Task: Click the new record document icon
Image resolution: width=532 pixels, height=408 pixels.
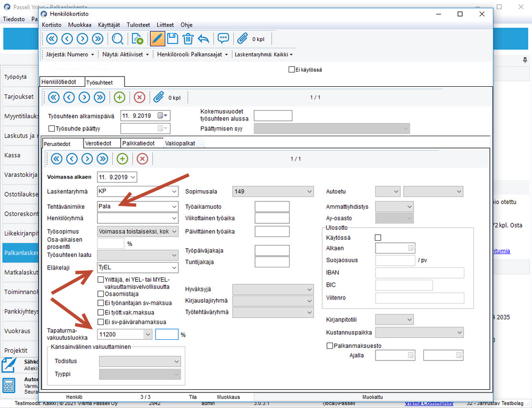Action: [x=137, y=38]
